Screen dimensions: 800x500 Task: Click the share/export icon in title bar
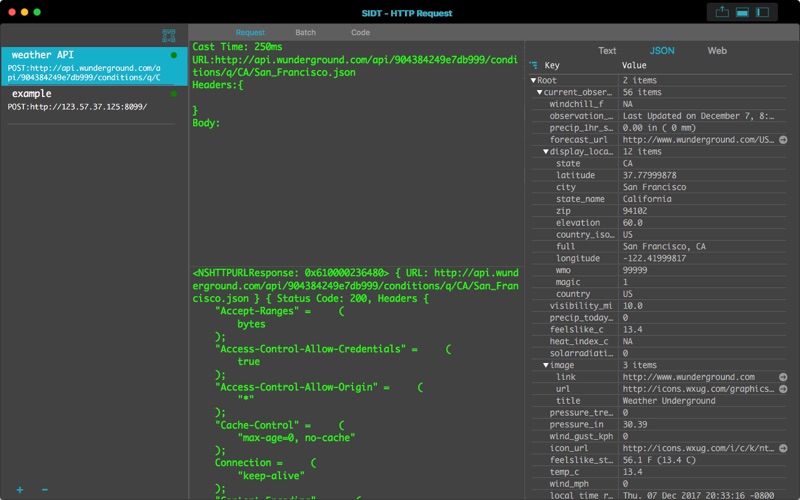click(723, 12)
